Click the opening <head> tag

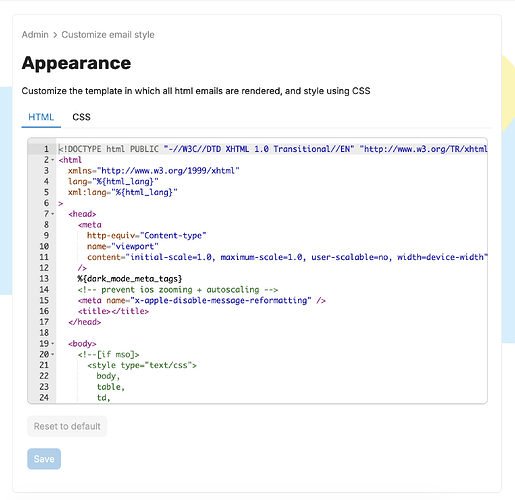point(82,214)
